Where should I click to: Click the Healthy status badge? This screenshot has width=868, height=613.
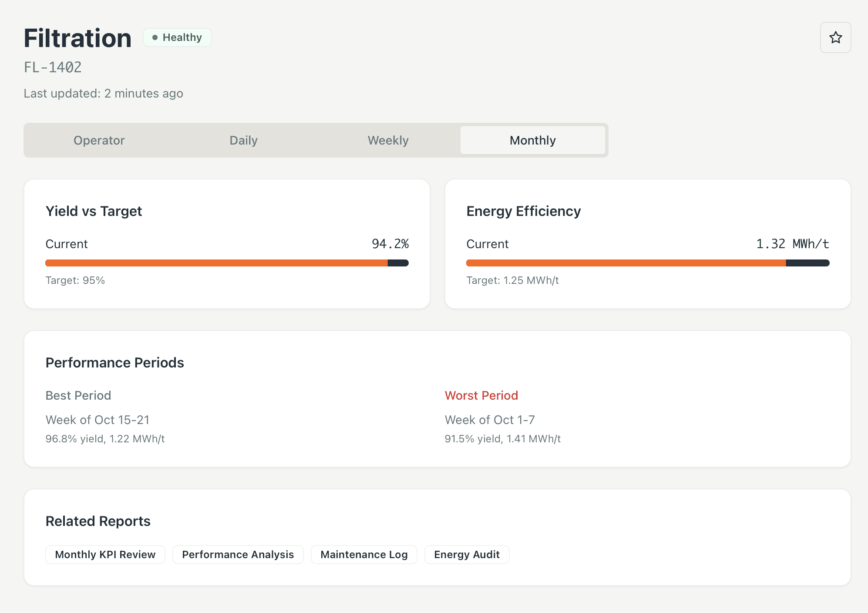tap(177, 37)
